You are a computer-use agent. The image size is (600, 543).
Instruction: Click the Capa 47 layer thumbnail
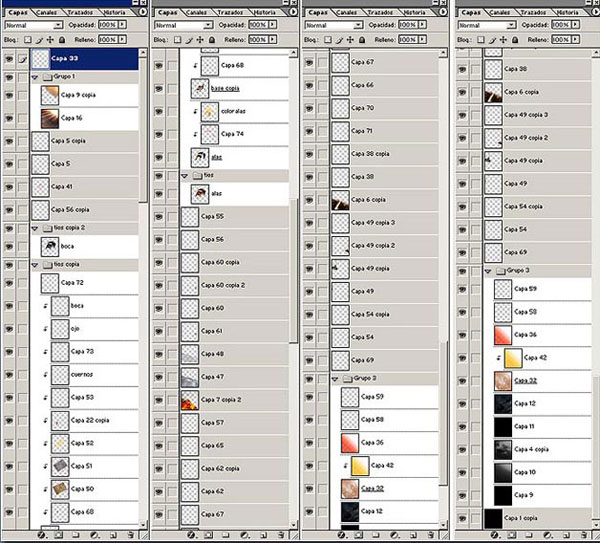190,377
